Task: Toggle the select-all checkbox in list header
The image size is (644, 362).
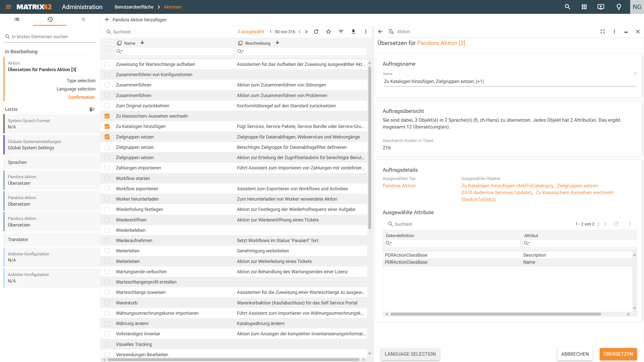Action: (107, 48)
